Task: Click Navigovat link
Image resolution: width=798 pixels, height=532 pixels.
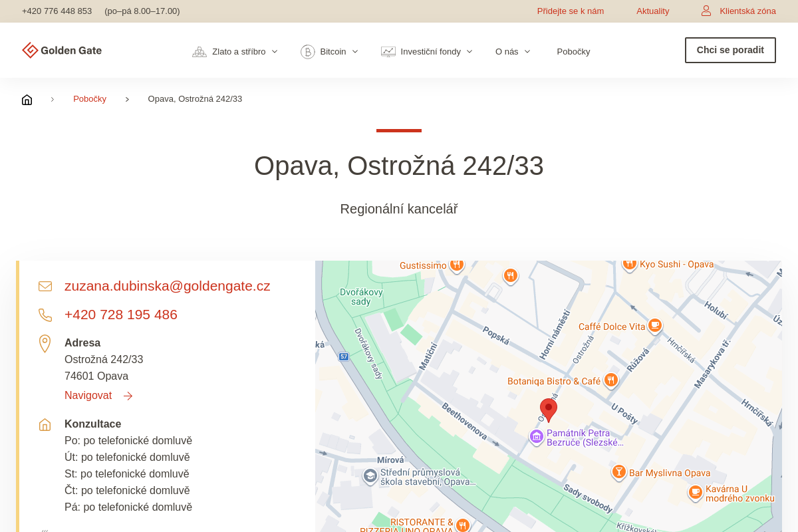Action: [x=88, y=396]
